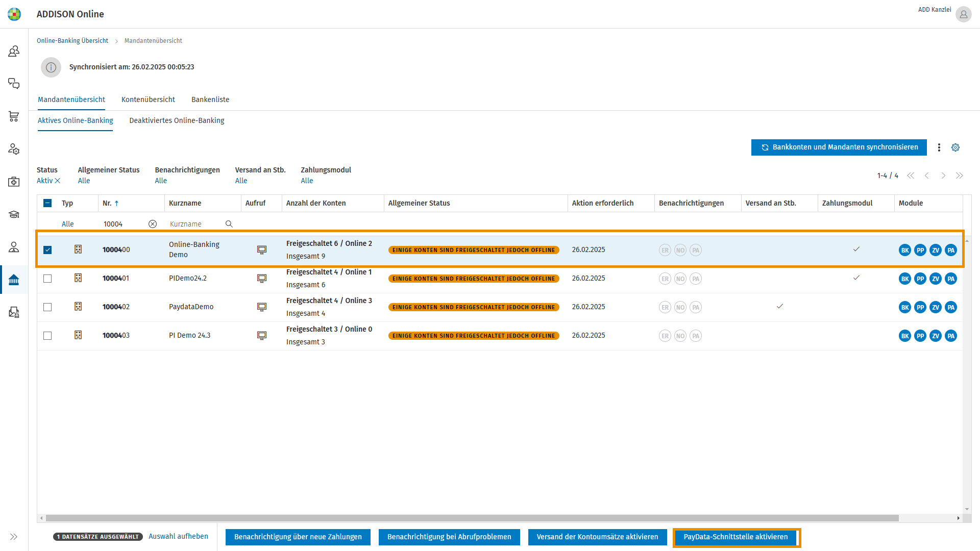980x551 pixels.
Task: Check the row 1000403 checkbox
Action: point(47,336)
